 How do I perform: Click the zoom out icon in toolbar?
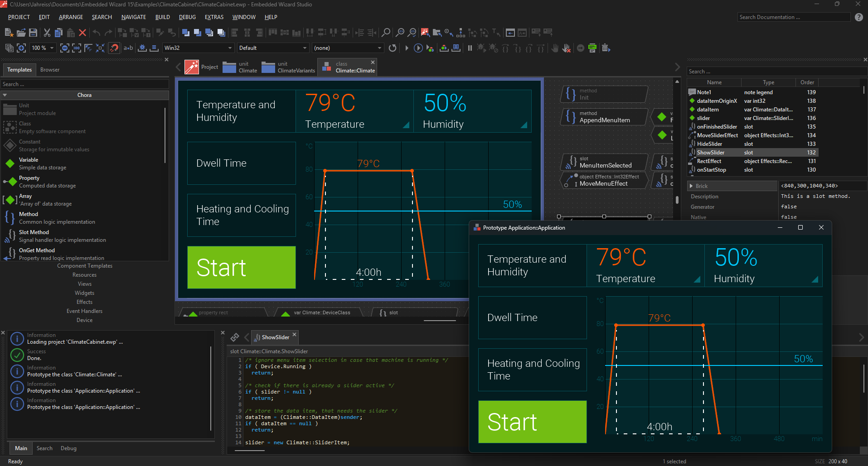coord(65,48)
